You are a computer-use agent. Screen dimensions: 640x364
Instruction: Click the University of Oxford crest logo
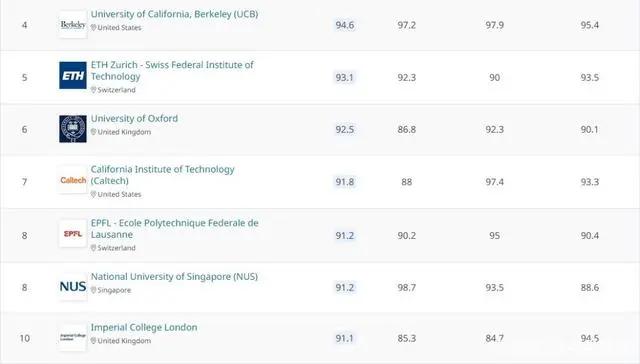coord(73,129)
